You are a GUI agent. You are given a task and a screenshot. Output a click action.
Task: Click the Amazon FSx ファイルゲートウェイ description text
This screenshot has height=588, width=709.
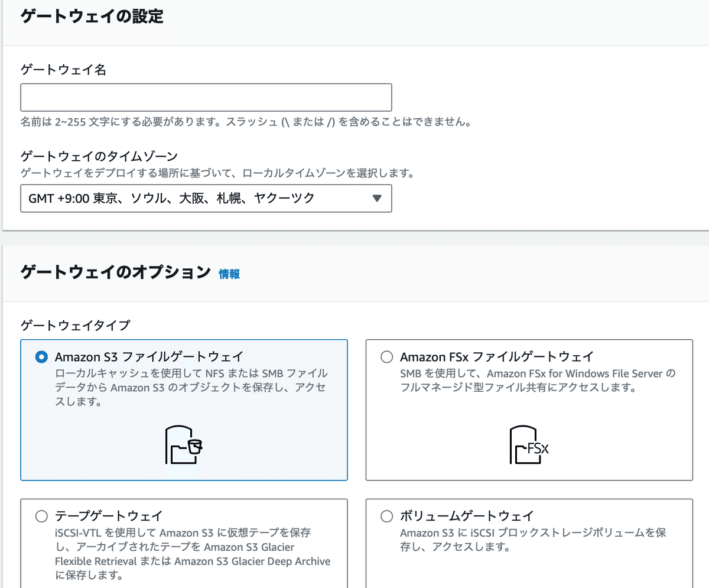click(x=537, y=381)
